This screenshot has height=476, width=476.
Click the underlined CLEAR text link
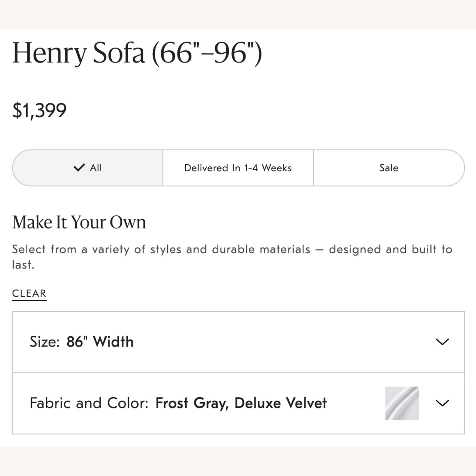pyautogui.click(x=29, y=293)
